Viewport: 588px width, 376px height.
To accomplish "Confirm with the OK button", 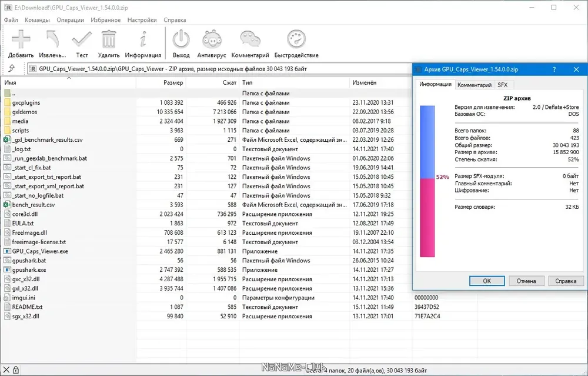I will click(x=487, y=281).
